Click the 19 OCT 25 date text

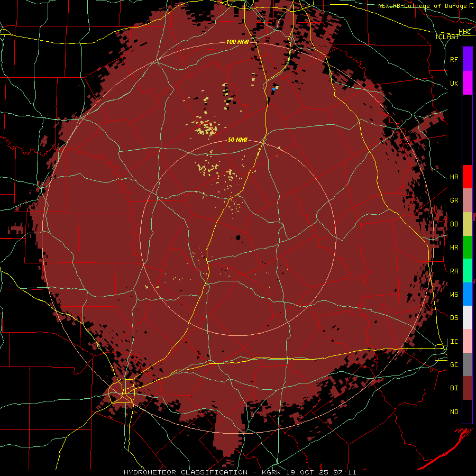(307, 472)
